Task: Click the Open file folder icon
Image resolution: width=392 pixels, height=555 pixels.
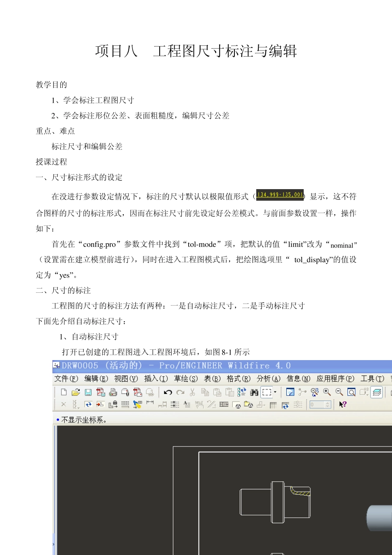Action: (x=76, y=392)
